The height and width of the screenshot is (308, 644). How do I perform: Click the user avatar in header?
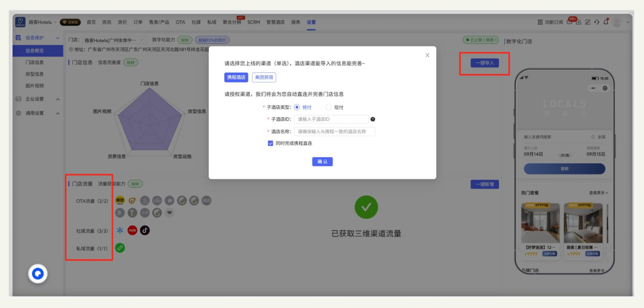pos(617,22)
